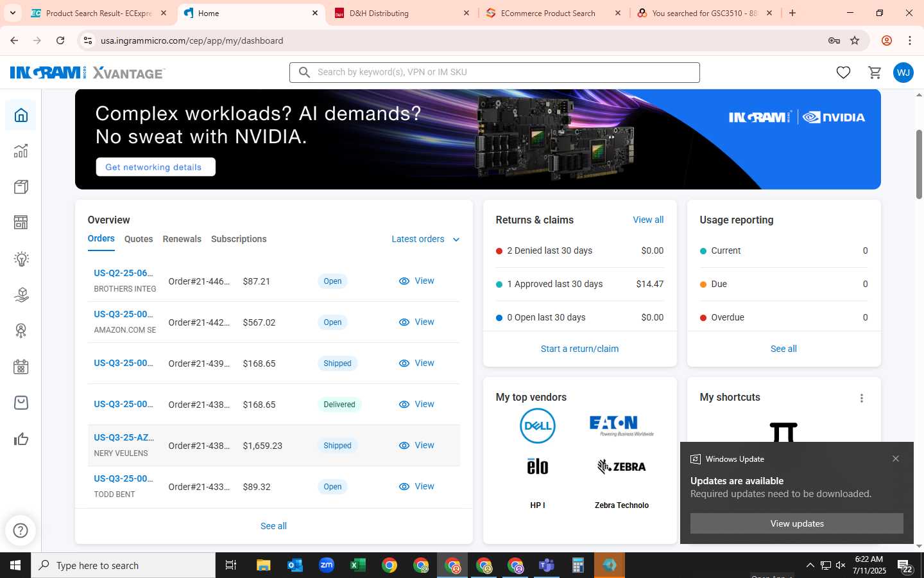Image resolution: width=924 pixels, height=578 pixels.
Task: Open favorites heart icon in header
Action: 843,73
